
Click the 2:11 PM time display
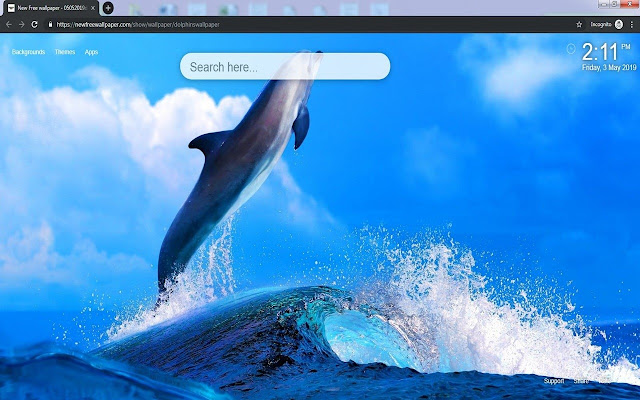(606, 52)
